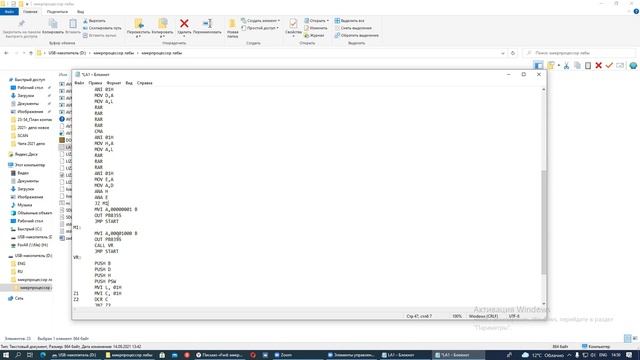
Task: Click the Back arrow in Explorer navigation
Action: [x=6, y=53]
